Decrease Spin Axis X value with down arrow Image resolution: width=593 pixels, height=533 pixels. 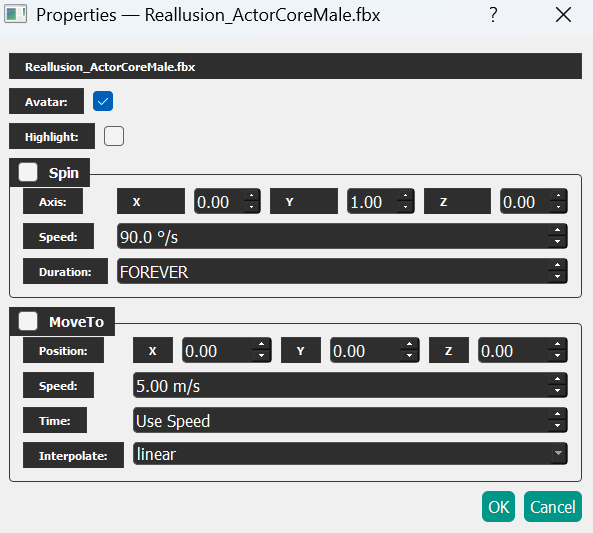coord(251,207)
